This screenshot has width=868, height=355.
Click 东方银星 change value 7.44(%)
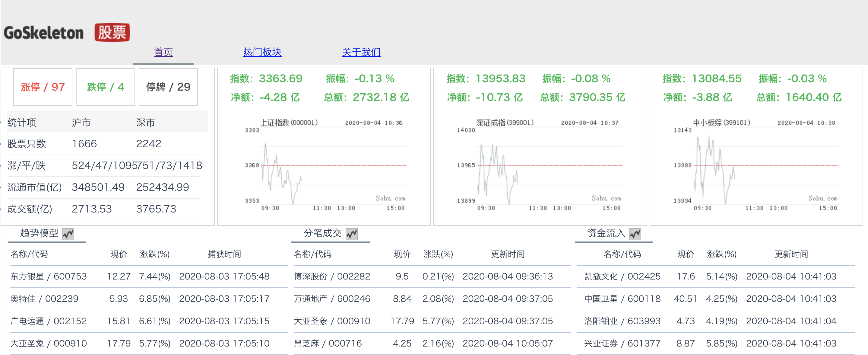[155, 277]
